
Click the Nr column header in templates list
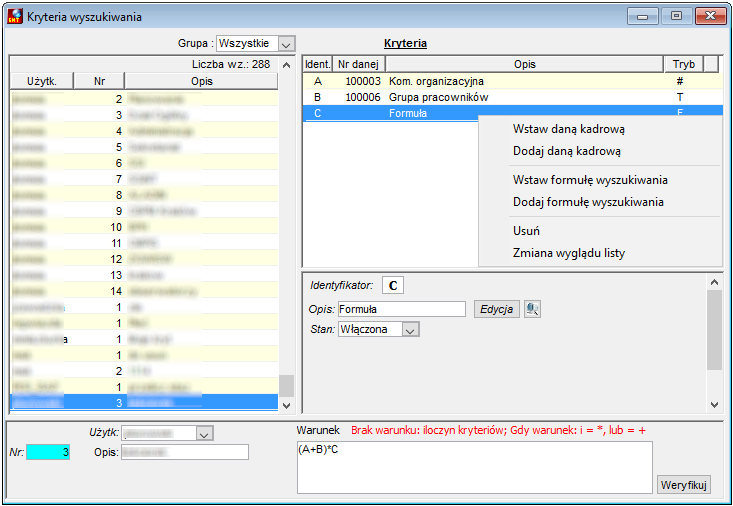tap(99, 81)
